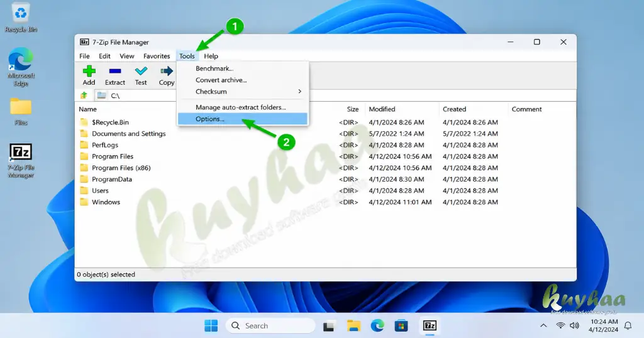
Task: Select Options... in Tools menu
Action: click(x=243, y=119)
